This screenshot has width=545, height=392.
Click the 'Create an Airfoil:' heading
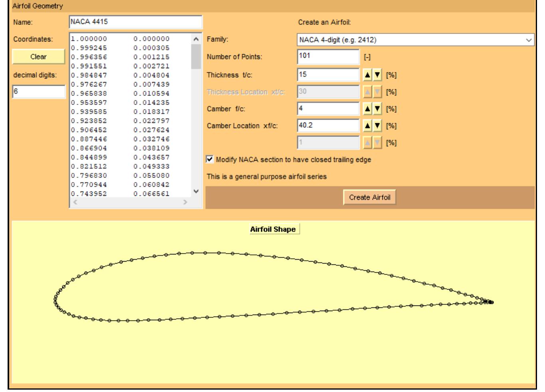tap(324, 22)
